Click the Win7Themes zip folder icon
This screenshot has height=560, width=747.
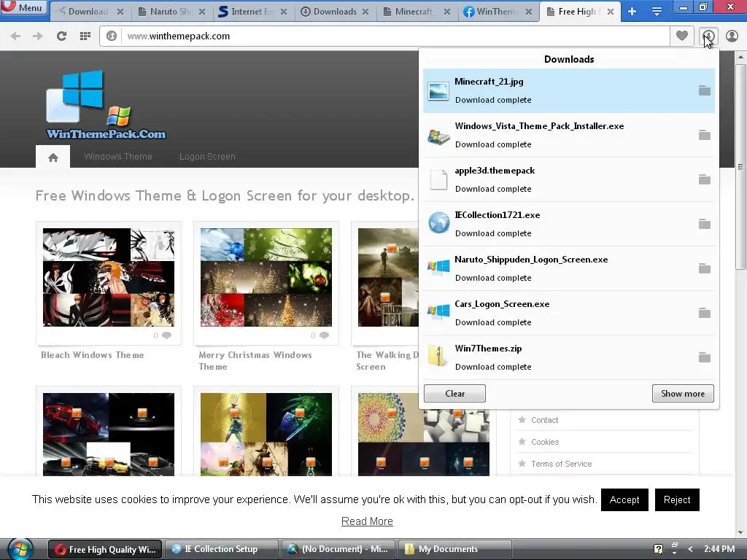438,356
